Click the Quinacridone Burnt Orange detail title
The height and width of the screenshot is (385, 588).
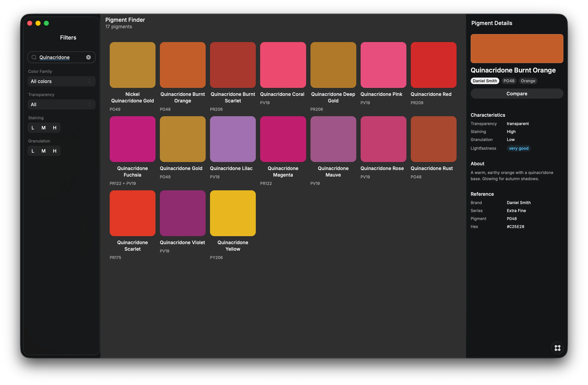(513, 70)
